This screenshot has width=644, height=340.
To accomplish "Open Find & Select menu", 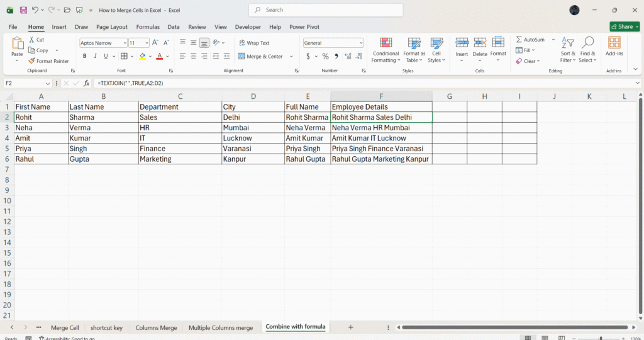I will [588, 50].
